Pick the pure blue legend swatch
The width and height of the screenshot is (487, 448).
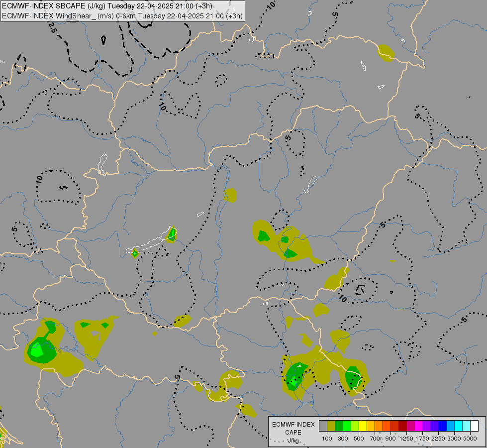point(443,426)
